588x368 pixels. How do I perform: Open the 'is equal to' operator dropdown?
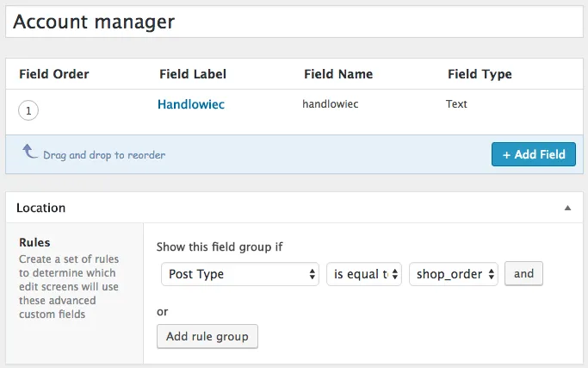(x=364, y=274)
